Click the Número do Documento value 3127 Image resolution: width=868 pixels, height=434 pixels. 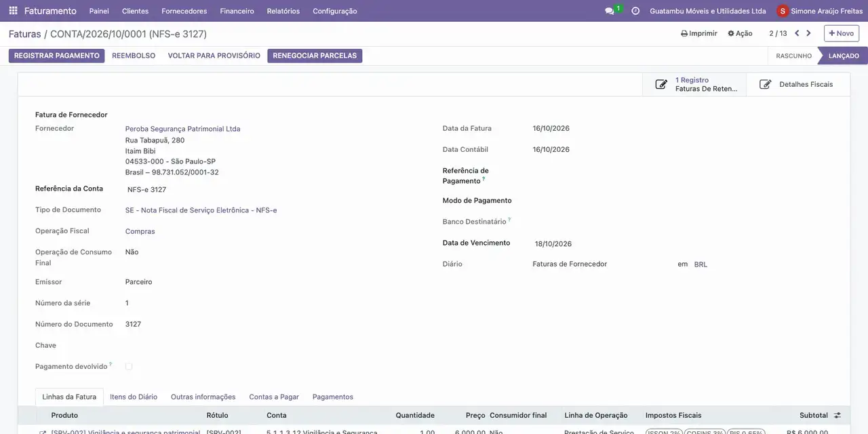click(x=133, y=324)
